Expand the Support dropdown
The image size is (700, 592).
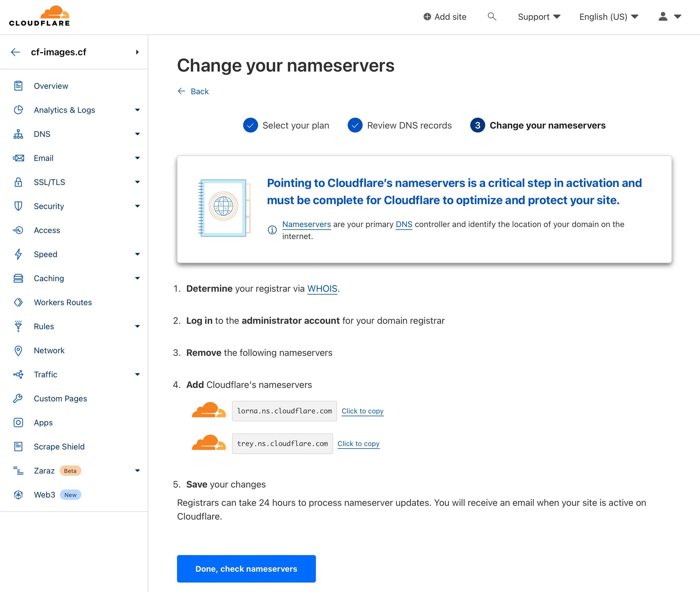[x=538, y=16]
